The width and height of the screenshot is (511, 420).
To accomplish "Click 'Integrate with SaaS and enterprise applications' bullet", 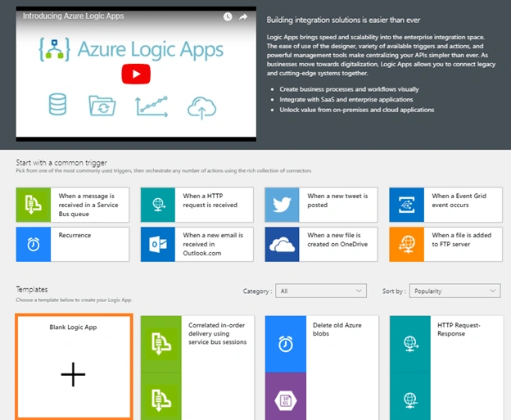I will tap(346, 99).
